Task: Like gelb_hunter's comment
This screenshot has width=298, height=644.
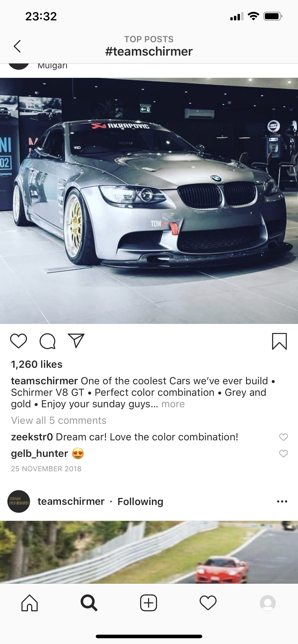Action: [283, 454]
